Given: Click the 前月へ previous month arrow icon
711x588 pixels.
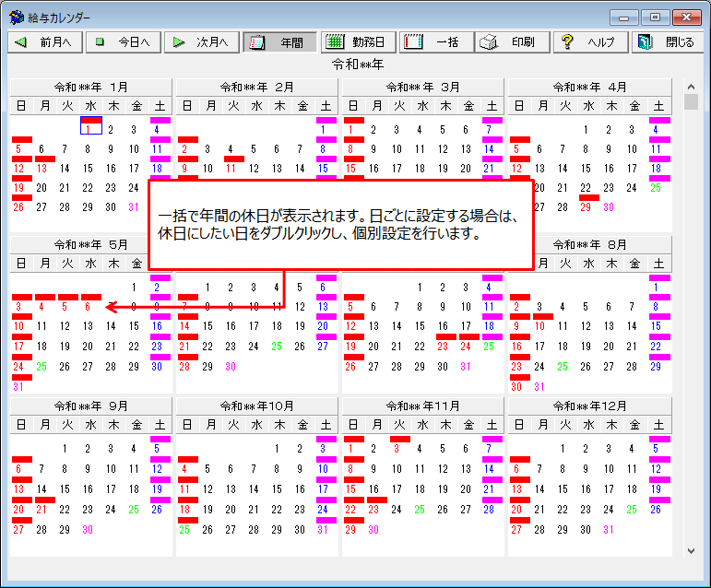Looking at the screenshot, I should click(21, 42).
